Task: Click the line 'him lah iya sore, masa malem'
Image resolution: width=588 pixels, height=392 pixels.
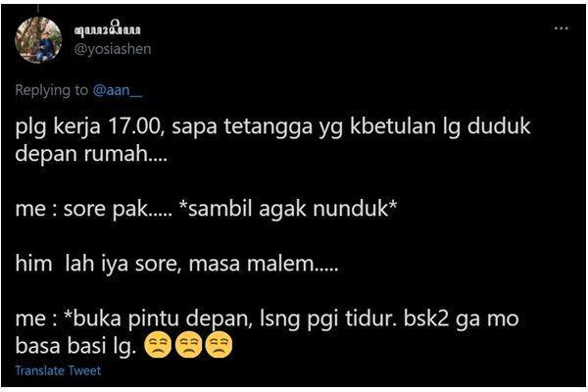Action: [x=177, y=264]
